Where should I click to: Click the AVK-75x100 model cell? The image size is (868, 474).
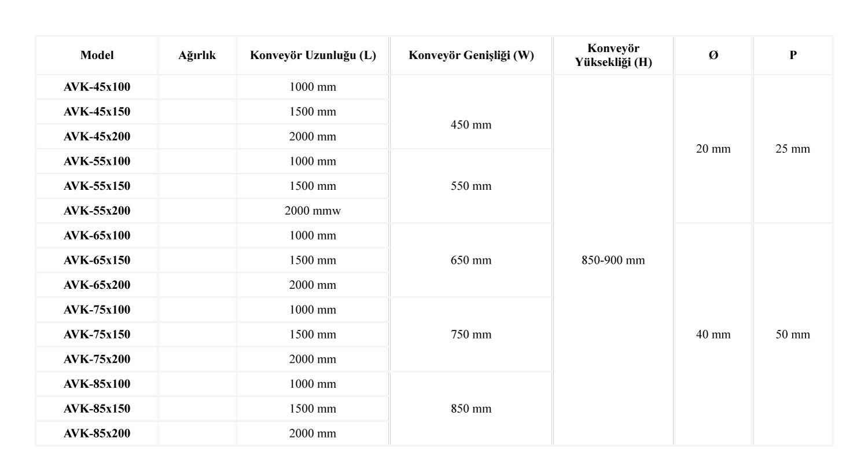(x=97, y=310)
